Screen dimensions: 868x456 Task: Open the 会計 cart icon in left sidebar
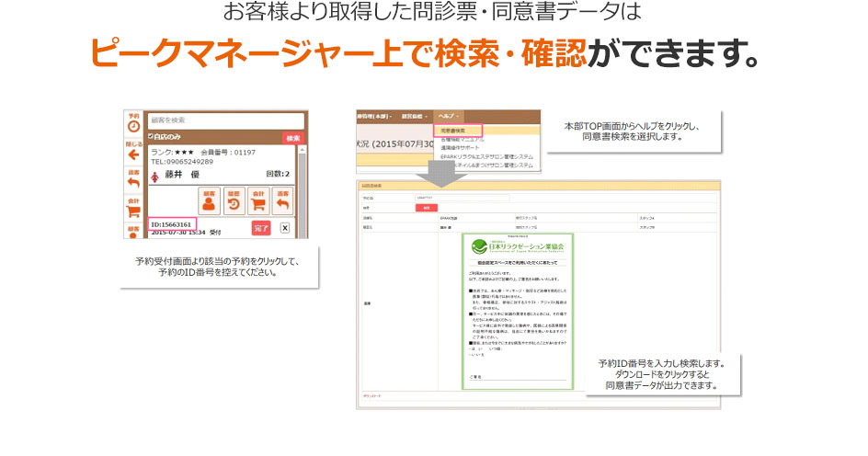[x=134, y=211]
